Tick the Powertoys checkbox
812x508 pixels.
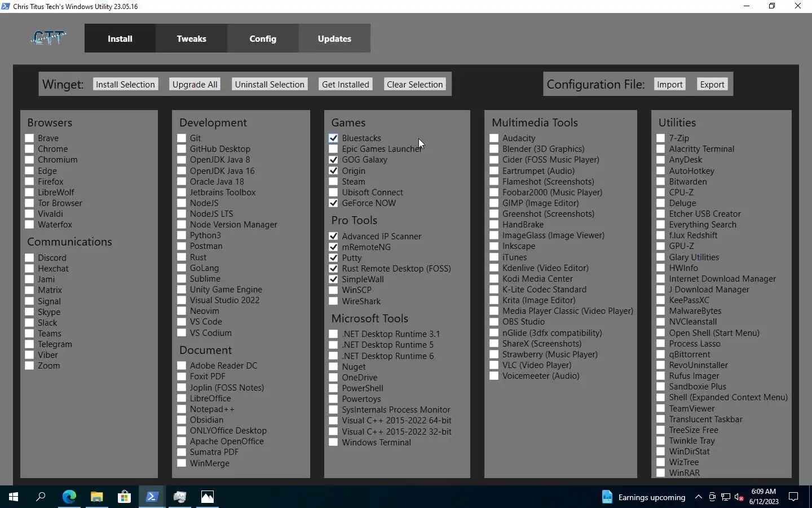[x=333, y=399]
